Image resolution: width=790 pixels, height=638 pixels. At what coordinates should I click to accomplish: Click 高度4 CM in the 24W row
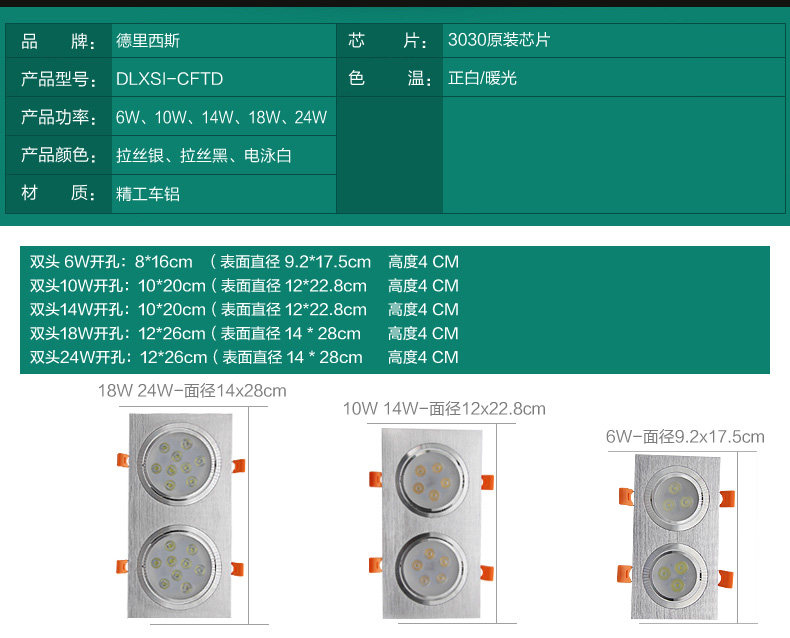(x=423, y=357)
